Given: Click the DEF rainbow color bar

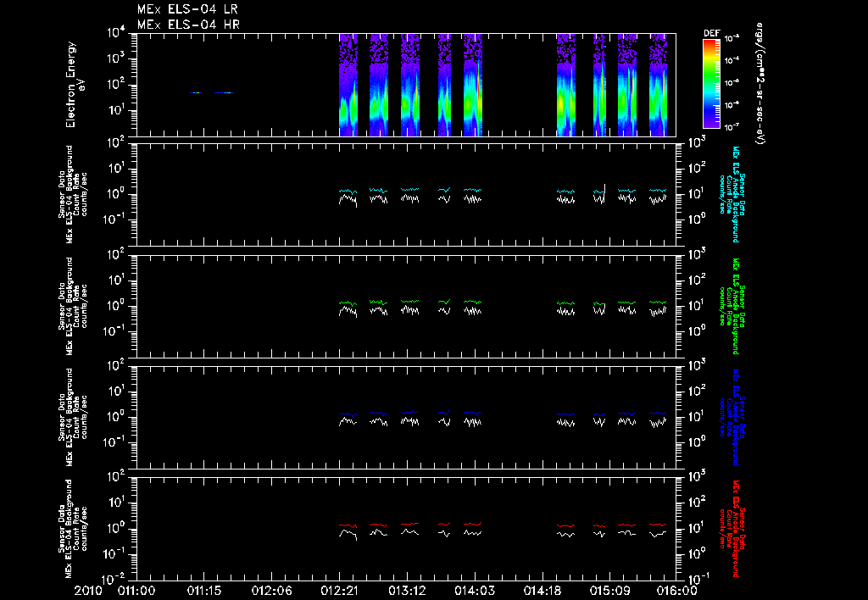Looking at the screenshot, I should 711,84.
